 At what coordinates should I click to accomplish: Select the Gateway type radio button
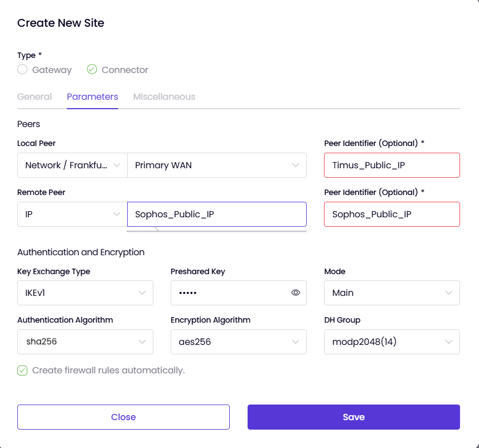(22, 70)
